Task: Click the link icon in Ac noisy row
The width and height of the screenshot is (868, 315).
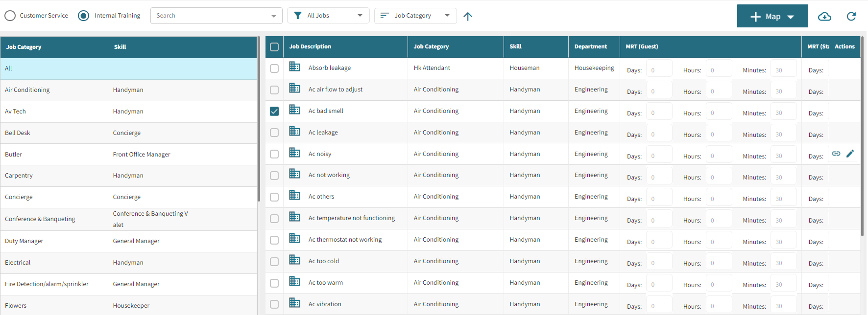Action: pos(836,154)
